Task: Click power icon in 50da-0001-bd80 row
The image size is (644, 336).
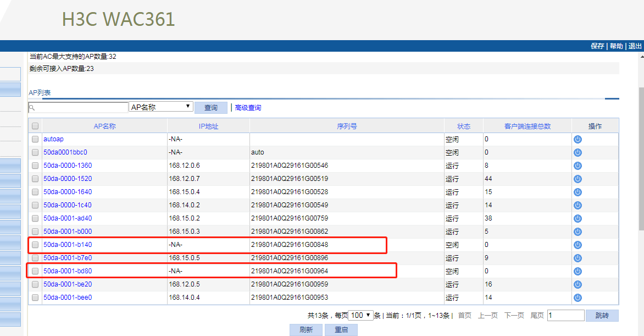Action: [x=578, y=271]
